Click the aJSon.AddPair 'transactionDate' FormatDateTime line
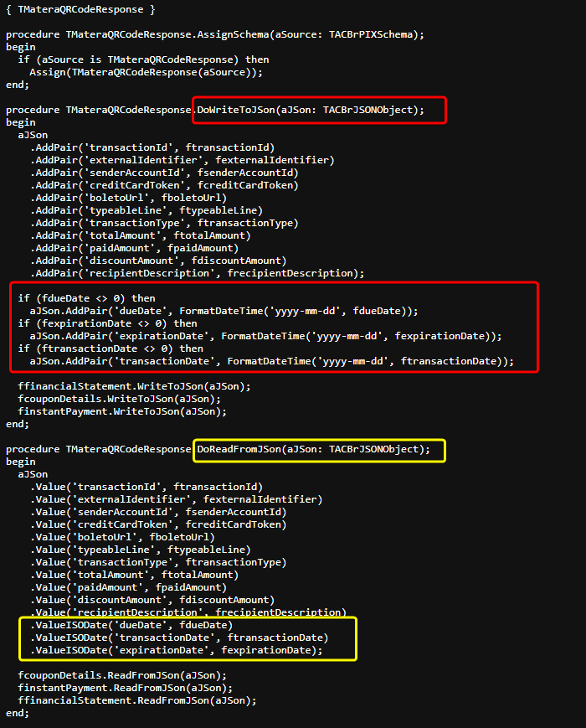The width and height of the screenshot is (586, 728). tap(272, 361)
